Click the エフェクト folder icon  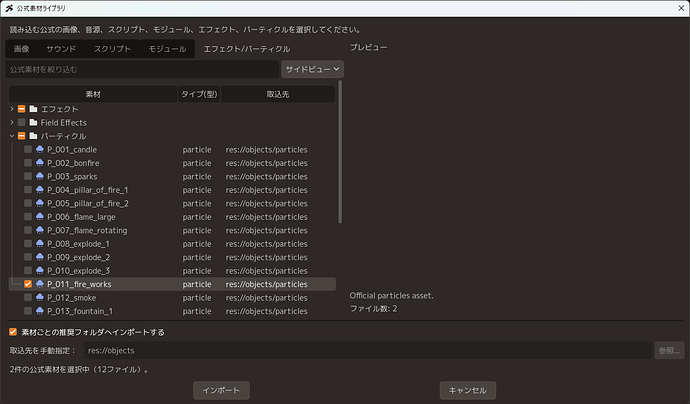33,109
